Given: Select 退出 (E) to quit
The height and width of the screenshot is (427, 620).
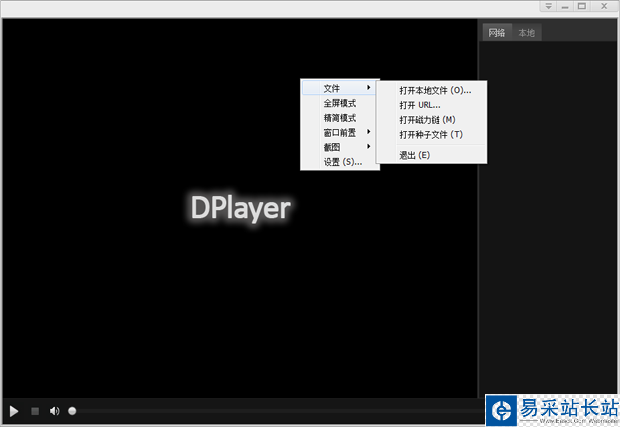Looking at the screenshot, I should pyautogui.click(x=431, y=155).
